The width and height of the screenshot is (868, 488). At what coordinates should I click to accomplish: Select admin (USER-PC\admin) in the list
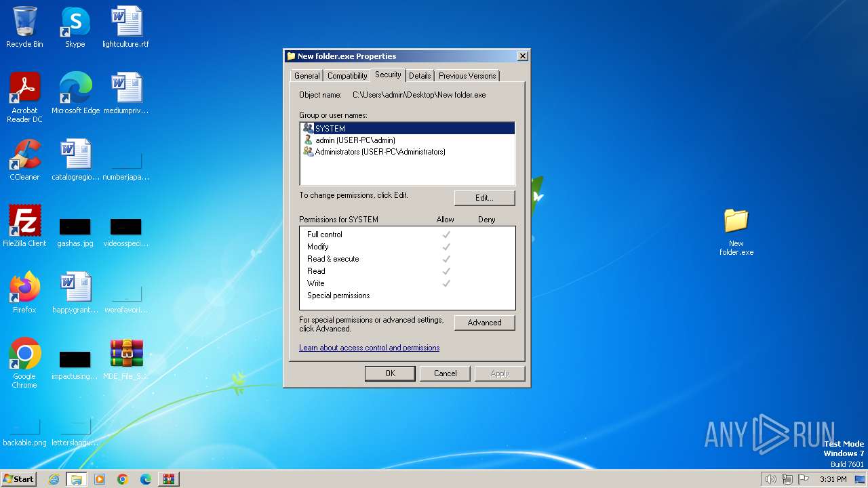tap(408, 140)
